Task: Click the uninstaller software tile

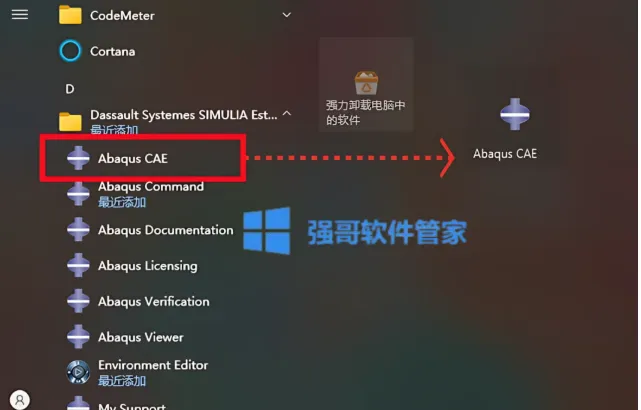Action: pos(366,85)
